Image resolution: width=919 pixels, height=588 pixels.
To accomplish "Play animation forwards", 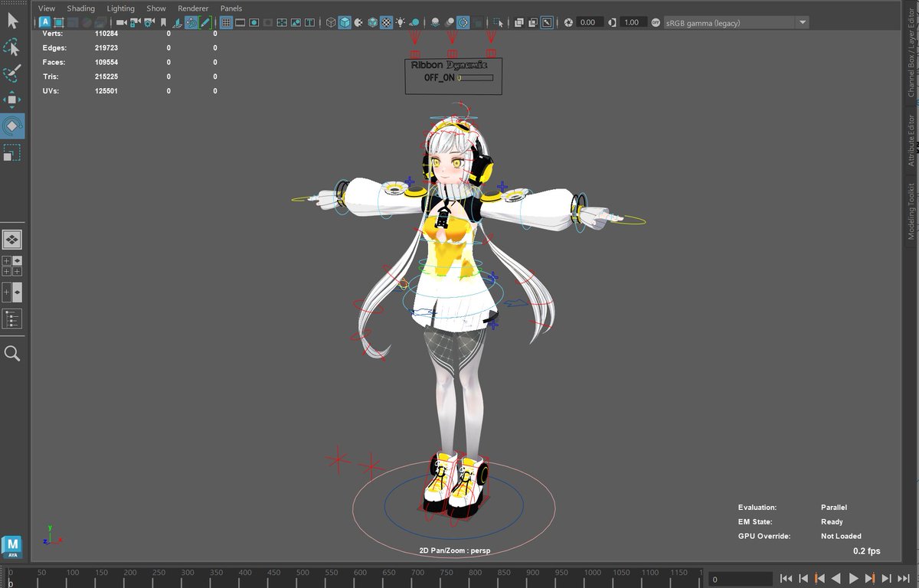I will coord(853,579).
